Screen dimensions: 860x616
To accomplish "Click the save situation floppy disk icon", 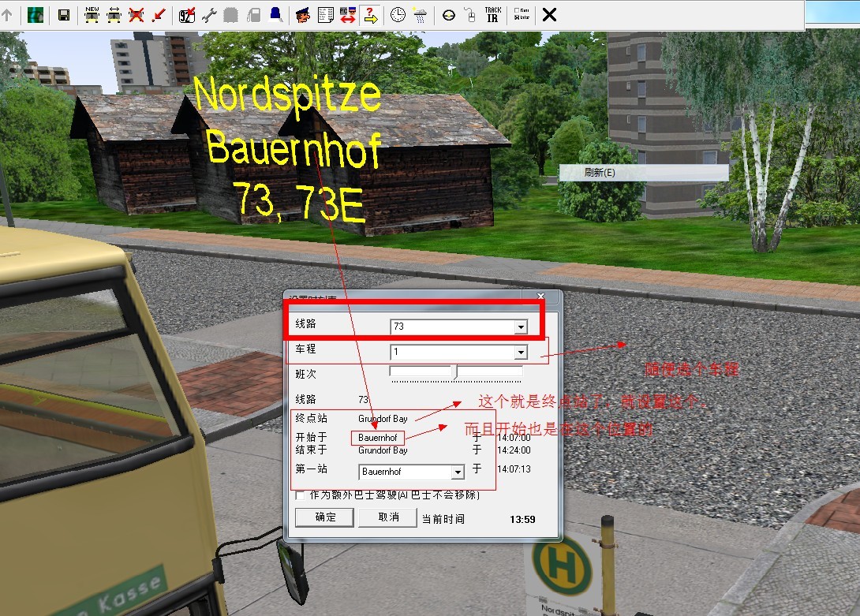I will point(64,15).
